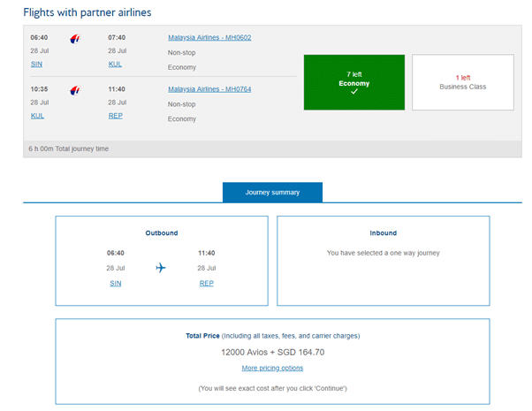Click 'You have selected a one way journey'
The width and height of the screenshot is (532, 411).
(383, 253)
